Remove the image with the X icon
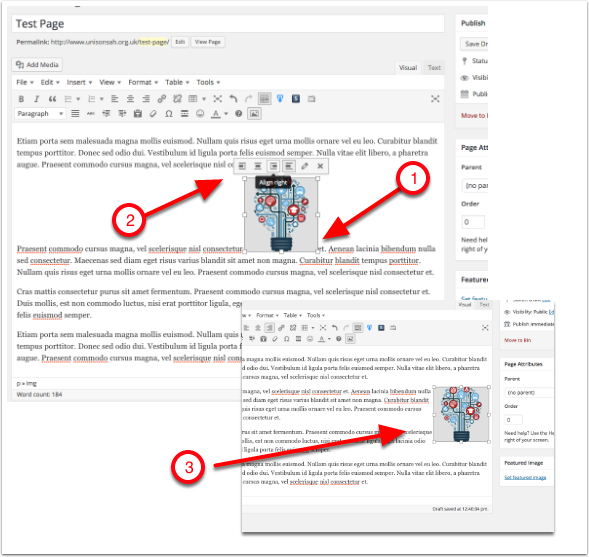 pyautogui.click(x=320, y=166)
